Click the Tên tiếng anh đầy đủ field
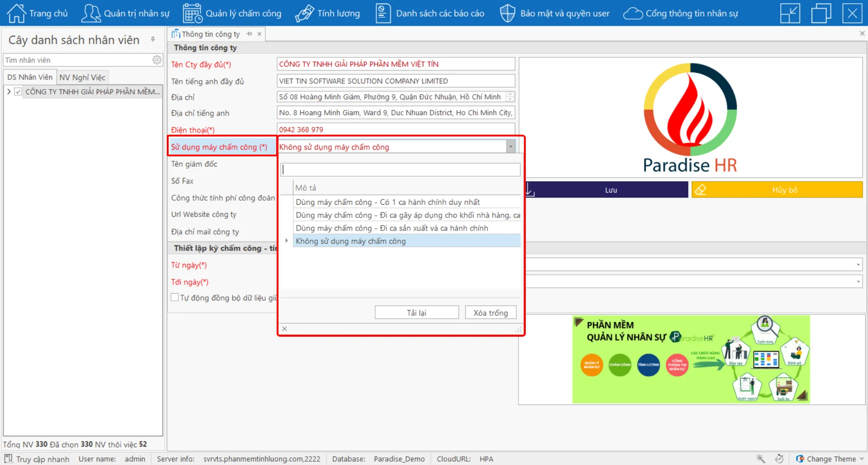Screen dimensions: 868x465 396,81
